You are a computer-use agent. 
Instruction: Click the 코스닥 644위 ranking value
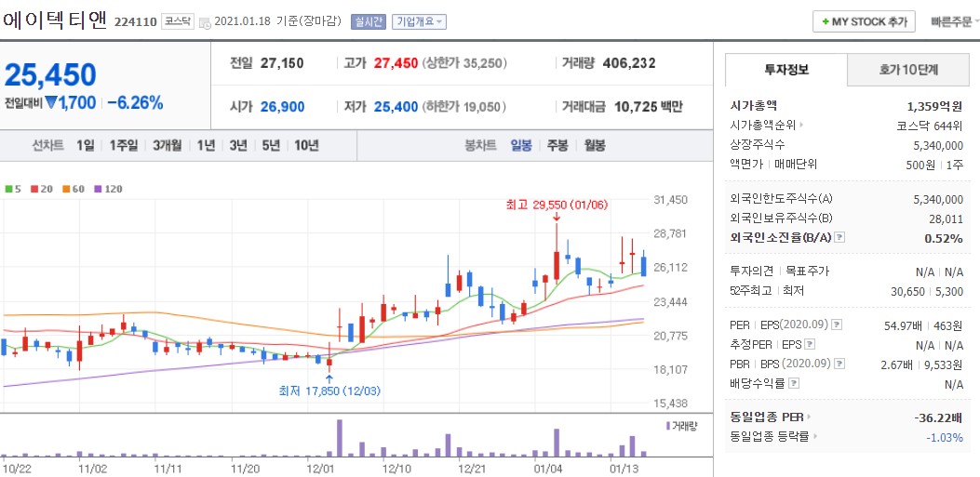[x=930, y=125]
